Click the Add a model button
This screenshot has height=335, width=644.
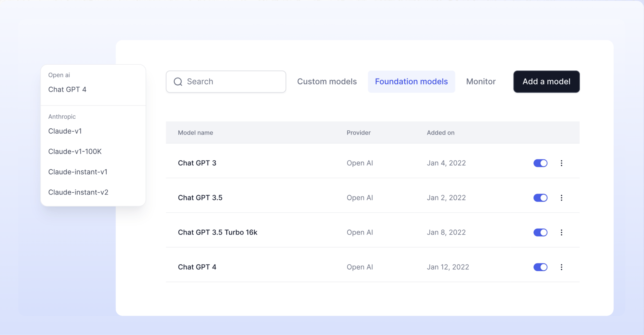tap(546, 82)
